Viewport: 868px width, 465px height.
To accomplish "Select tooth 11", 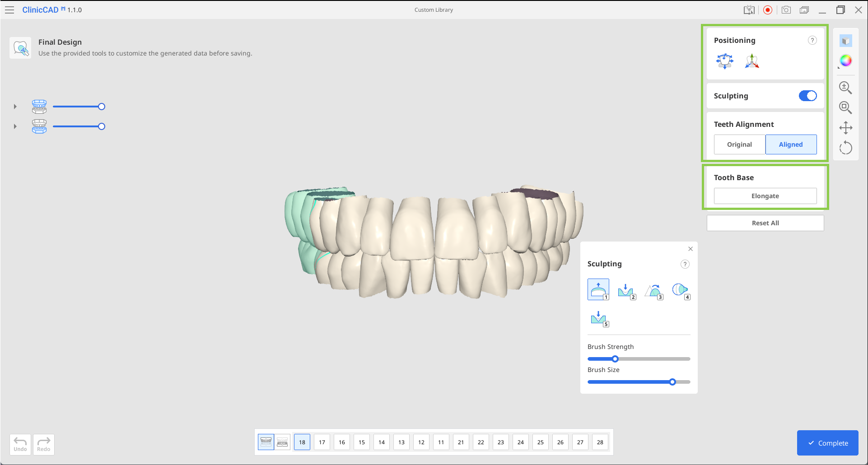I will 441,442.
